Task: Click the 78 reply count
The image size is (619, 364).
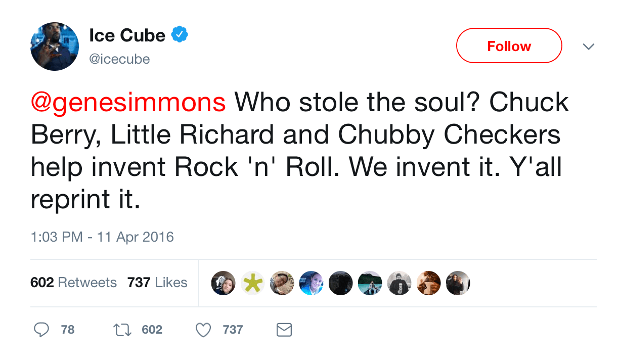Action: coord(68,330)
